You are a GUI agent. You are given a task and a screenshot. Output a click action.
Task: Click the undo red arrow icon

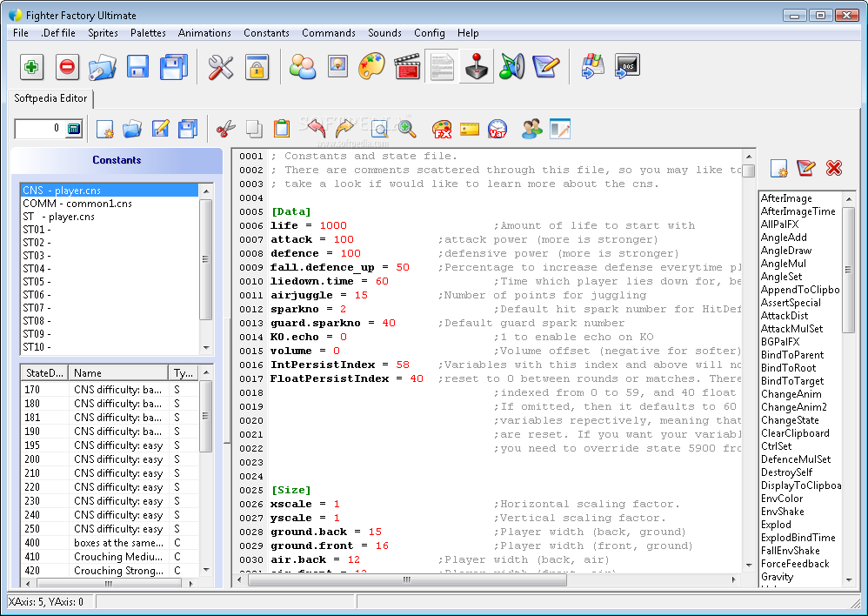click(317, 129)
